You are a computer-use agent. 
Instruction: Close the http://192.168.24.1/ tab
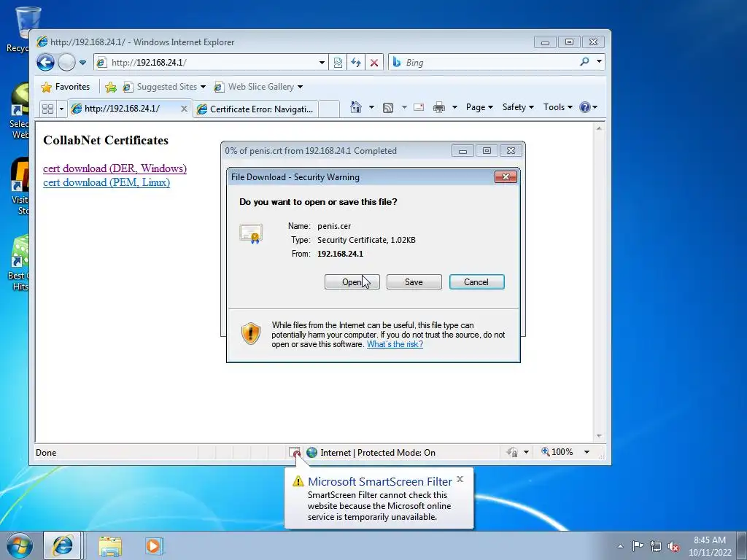pos(184,109)
